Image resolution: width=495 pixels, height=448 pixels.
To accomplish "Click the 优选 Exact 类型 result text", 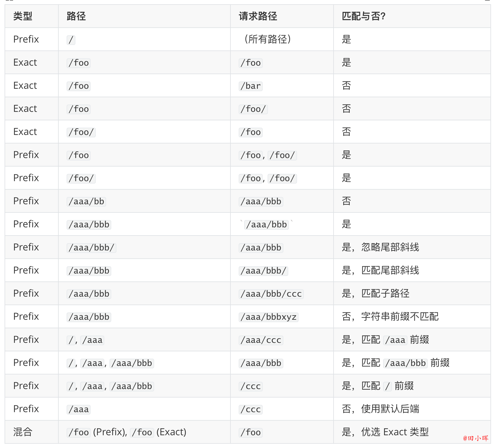I will 395,432.
